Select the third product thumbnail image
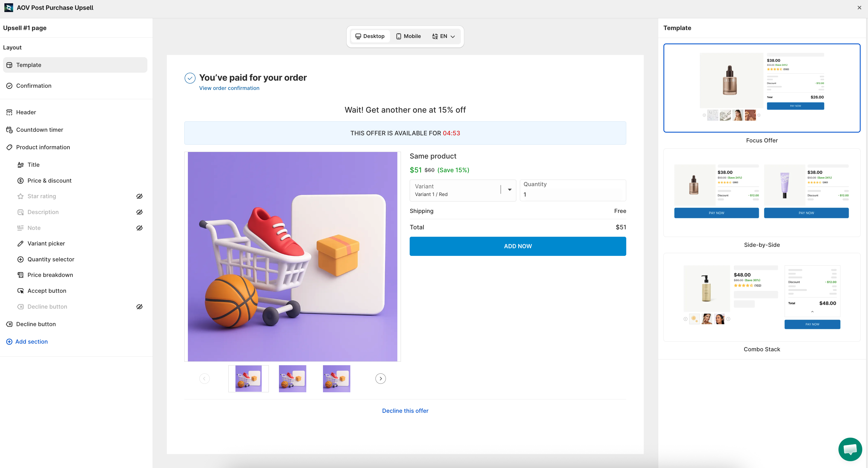 [x=336, y=379]
